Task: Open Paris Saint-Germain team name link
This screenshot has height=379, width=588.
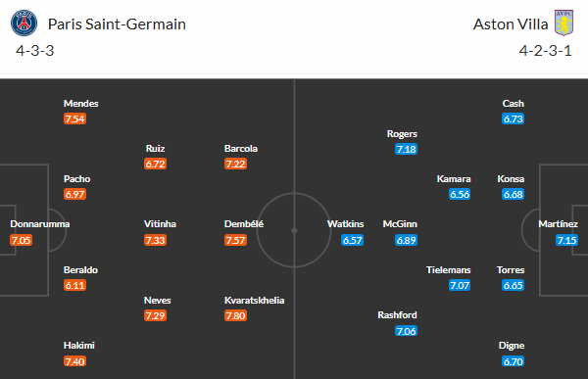Action: tap(117, 24)
